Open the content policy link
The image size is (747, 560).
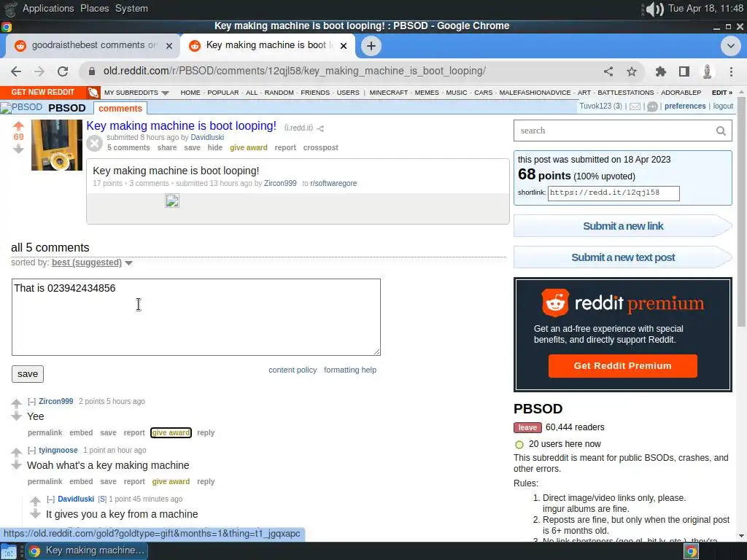293,370
